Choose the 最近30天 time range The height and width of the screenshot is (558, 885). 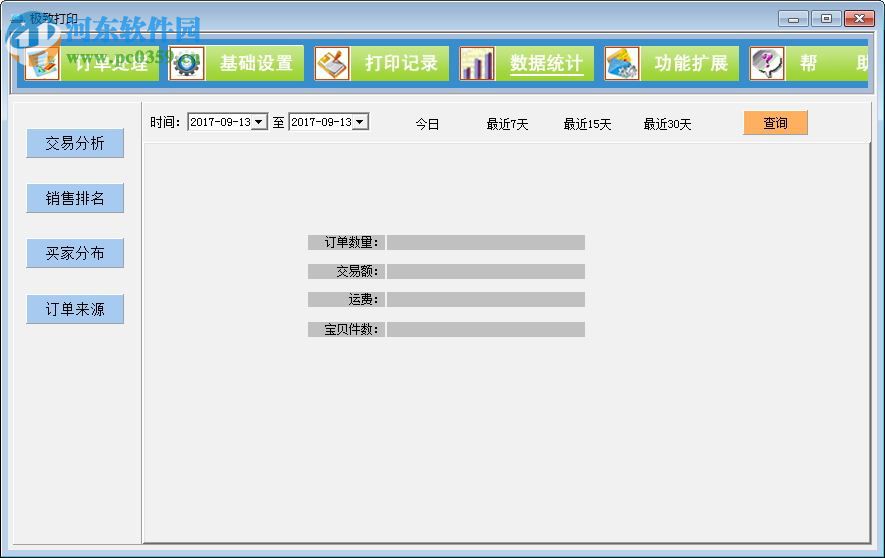point(668,124)
